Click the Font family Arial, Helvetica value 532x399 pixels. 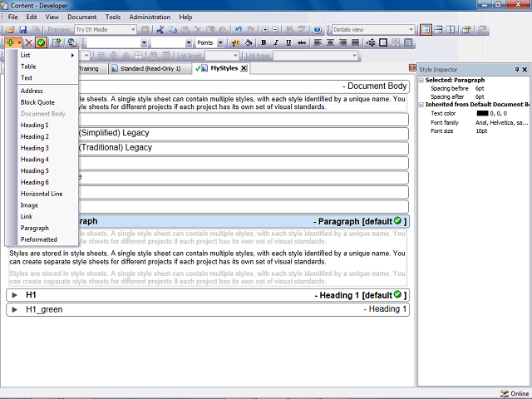[x=502, y=122]
